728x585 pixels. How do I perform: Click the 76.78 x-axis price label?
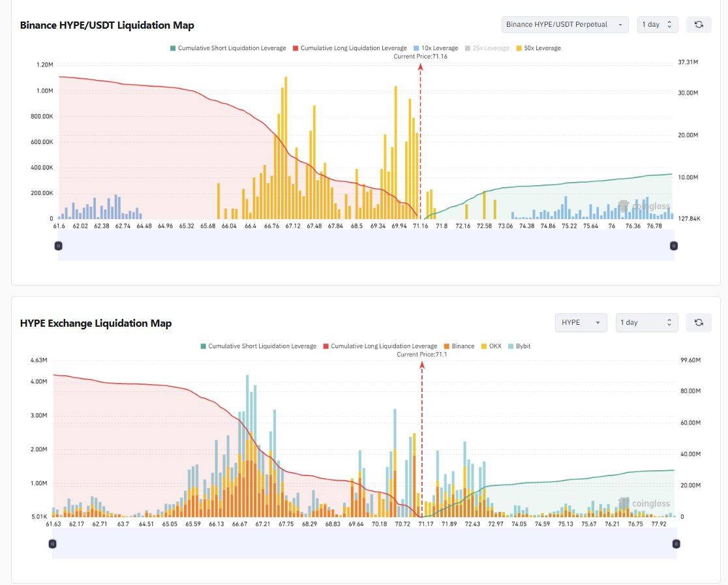click(654, 226)
